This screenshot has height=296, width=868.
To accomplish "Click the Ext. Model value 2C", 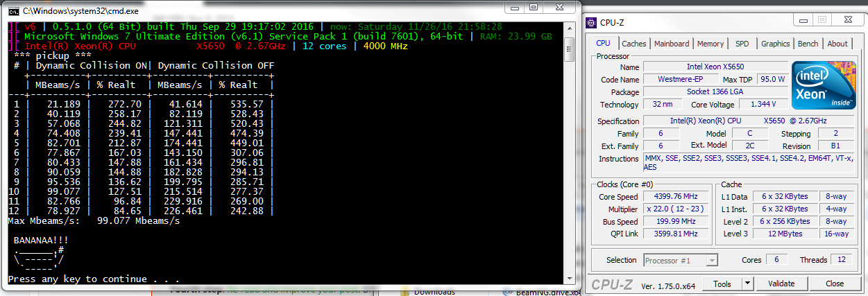I will click(749, 146).
